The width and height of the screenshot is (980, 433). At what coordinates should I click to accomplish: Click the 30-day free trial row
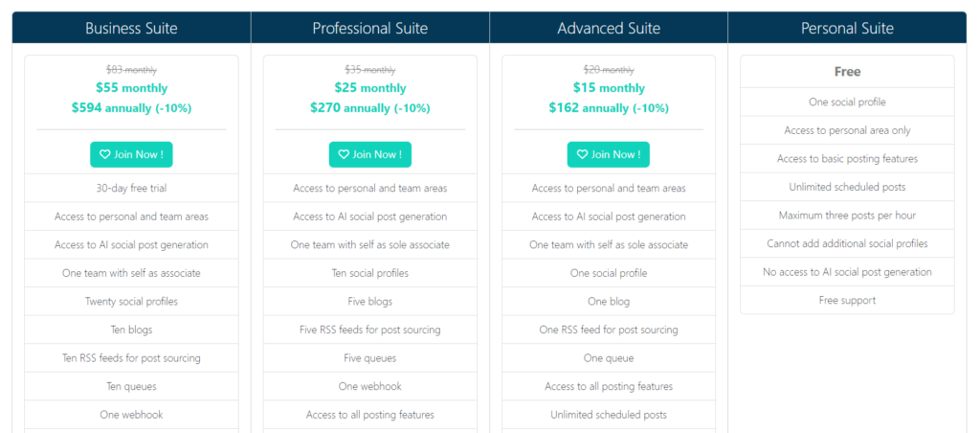[131, 188]
